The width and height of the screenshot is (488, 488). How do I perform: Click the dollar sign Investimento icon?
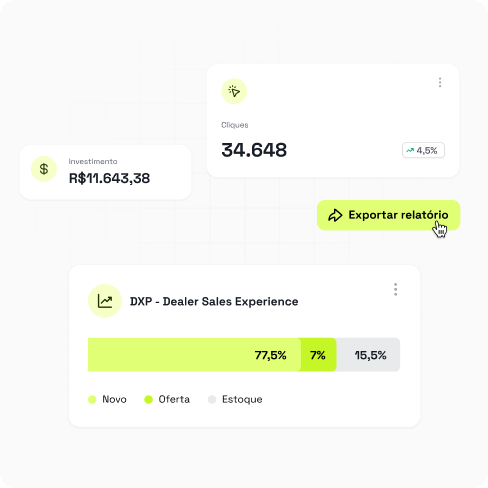click(x=44, y=169)
